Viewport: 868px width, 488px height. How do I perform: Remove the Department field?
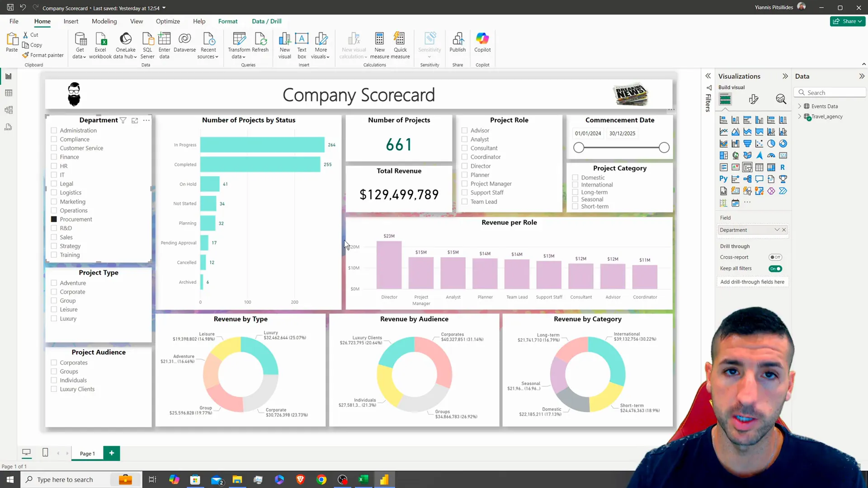(x=784, y=230)
